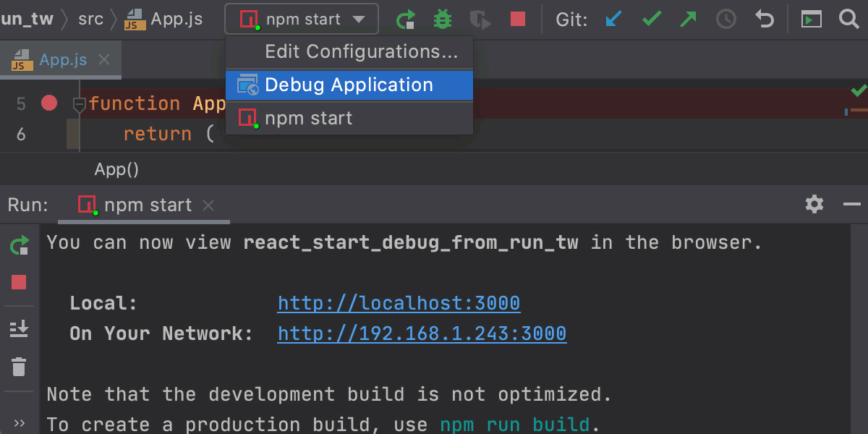Screen dimensions: 868x434
Task: Rerun npm start from the console rerun icon
Action: 19,244
